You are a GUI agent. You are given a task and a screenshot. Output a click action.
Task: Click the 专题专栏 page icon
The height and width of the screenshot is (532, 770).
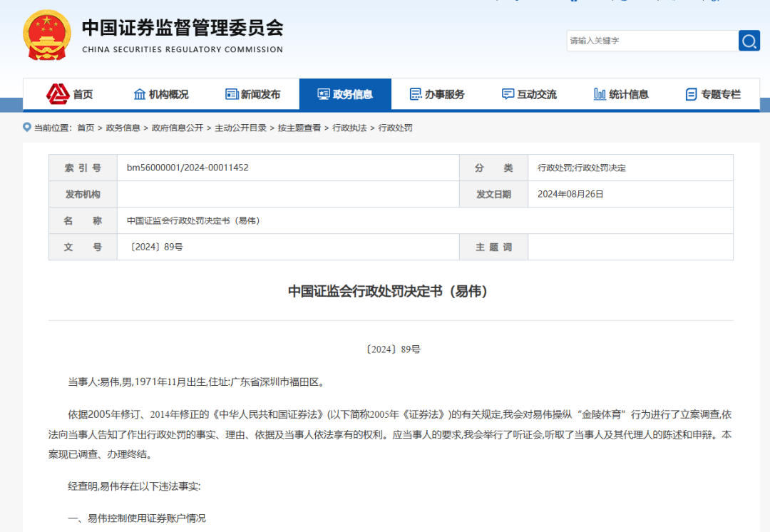pos(691,94)
